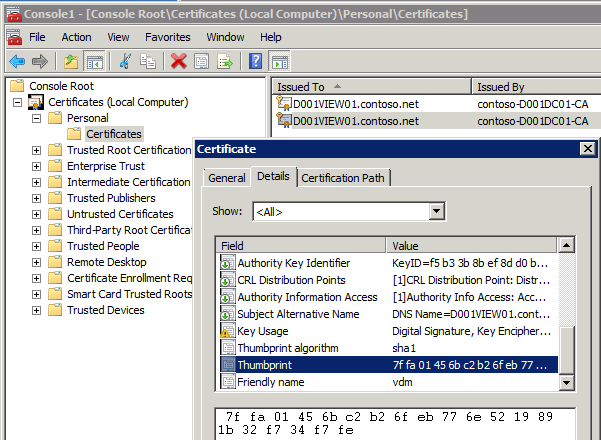
Task: Expand Untrusted Certificates node
Action: [x=36, y=214]
